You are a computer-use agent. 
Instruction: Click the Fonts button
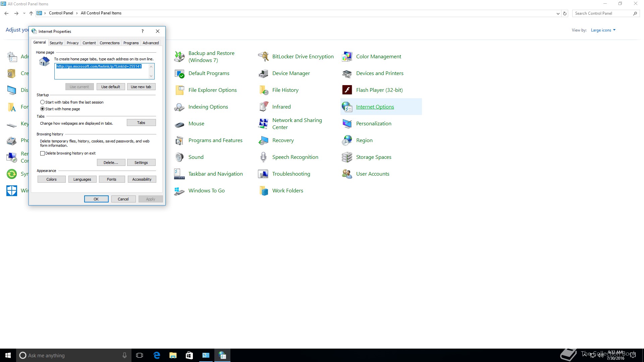click(x=112, y=179)
